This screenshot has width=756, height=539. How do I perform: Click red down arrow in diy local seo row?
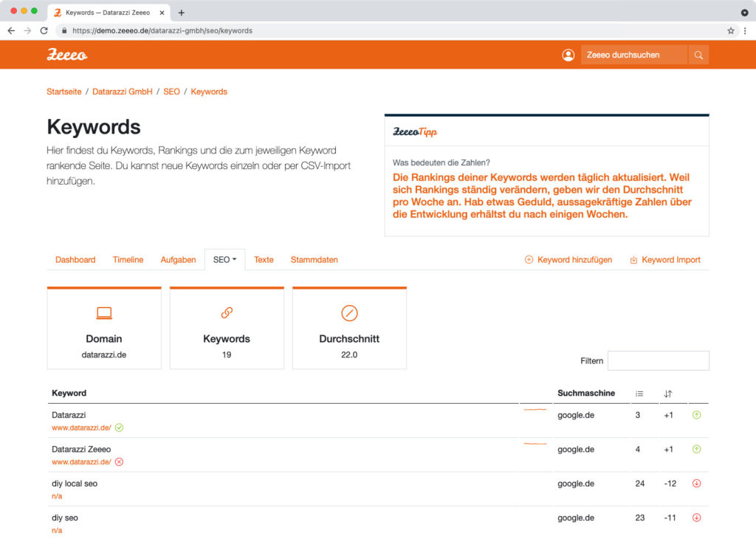(x=696, y=483)
